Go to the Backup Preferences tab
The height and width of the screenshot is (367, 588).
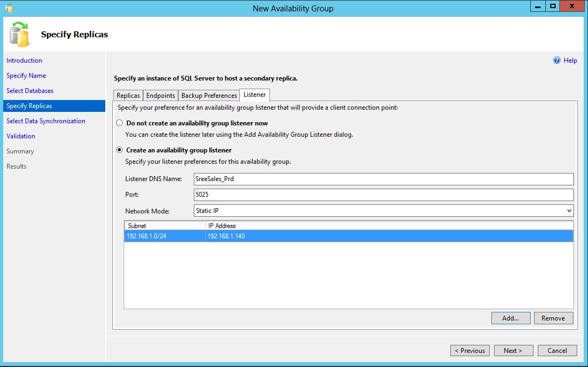click(x=209, y=96)
